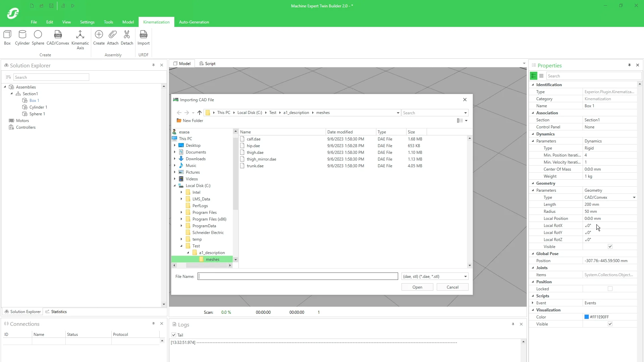Toggle the Visible checkbox under Visualization
The width and height of the screenshot is (644, 362).
pyautogui.click(x=610, y=324)
